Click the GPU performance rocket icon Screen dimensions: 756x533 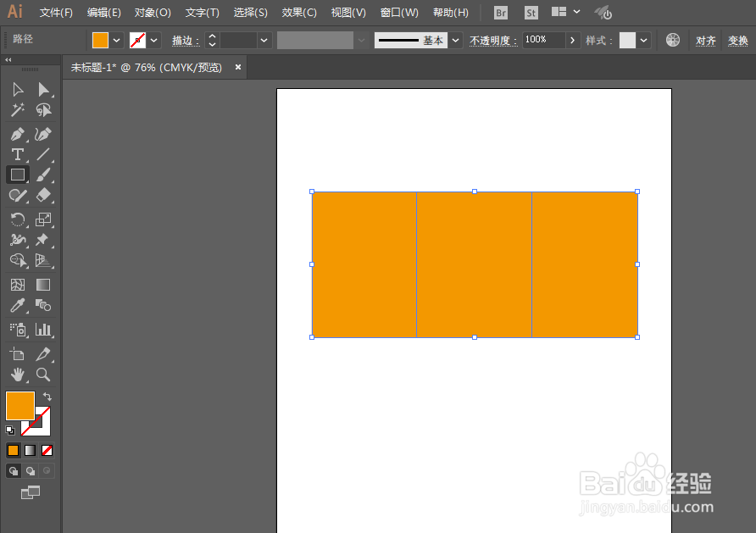pos(603,13)
